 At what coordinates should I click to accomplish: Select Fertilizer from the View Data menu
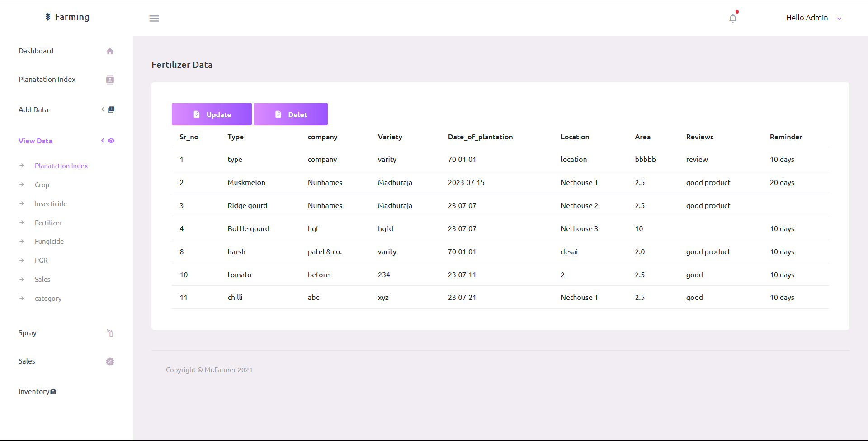(x=48, y=223)
